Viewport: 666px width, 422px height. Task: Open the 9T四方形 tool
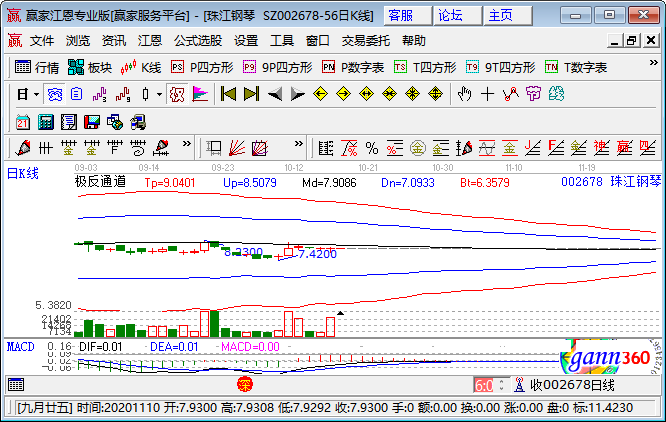point(500,67)
